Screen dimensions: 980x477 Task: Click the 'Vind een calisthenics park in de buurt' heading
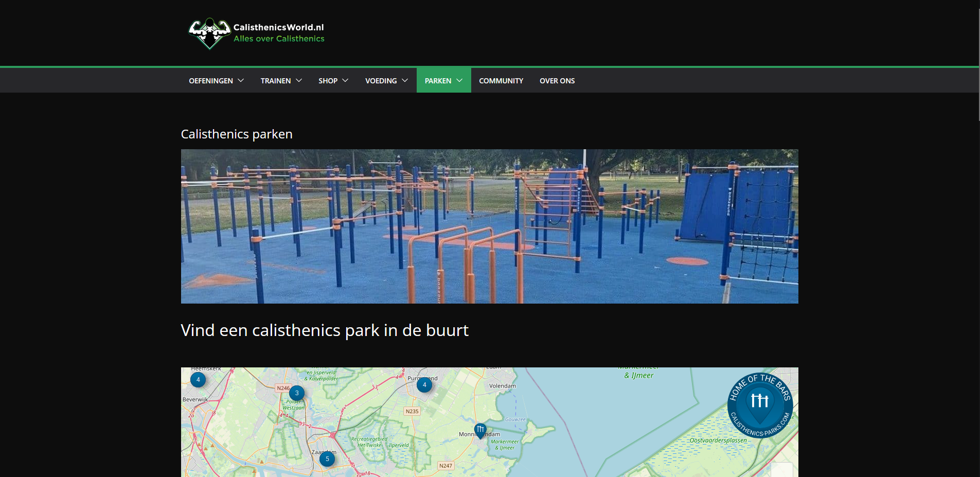tap(325, 330)
